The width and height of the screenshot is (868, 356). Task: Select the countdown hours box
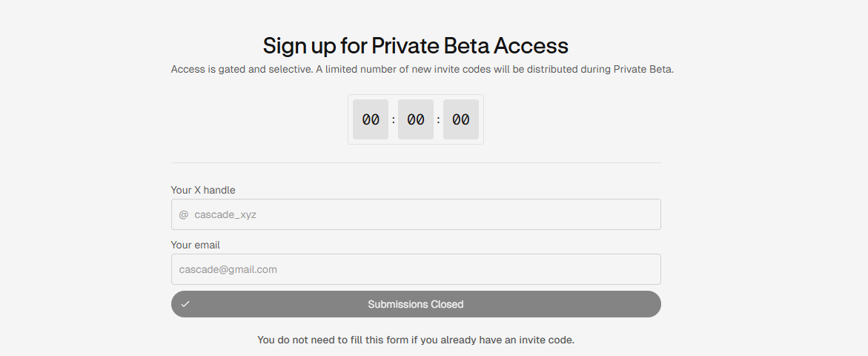pos(371,119)
